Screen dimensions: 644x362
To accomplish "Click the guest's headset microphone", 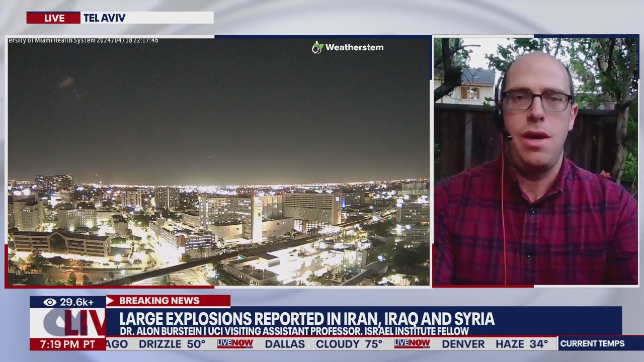I will click(506, 135).
